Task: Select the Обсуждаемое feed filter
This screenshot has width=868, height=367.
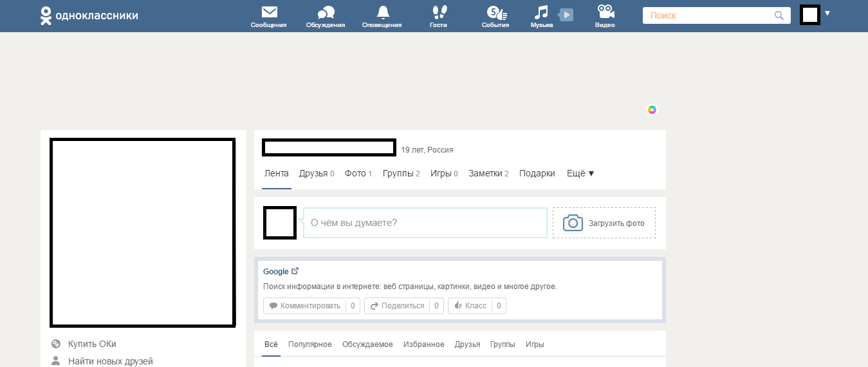Action: coord(367,344)
